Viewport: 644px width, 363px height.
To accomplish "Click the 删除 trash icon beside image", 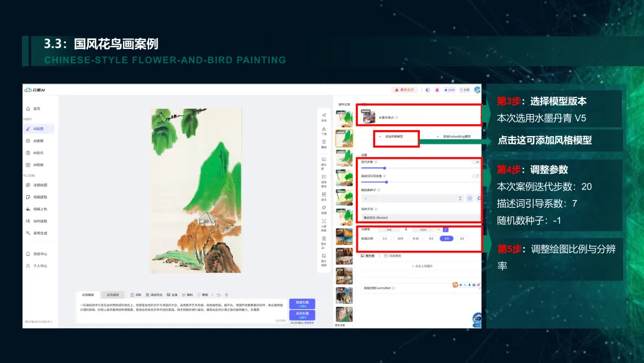I will pyautogui.click(x=324, y=142).
